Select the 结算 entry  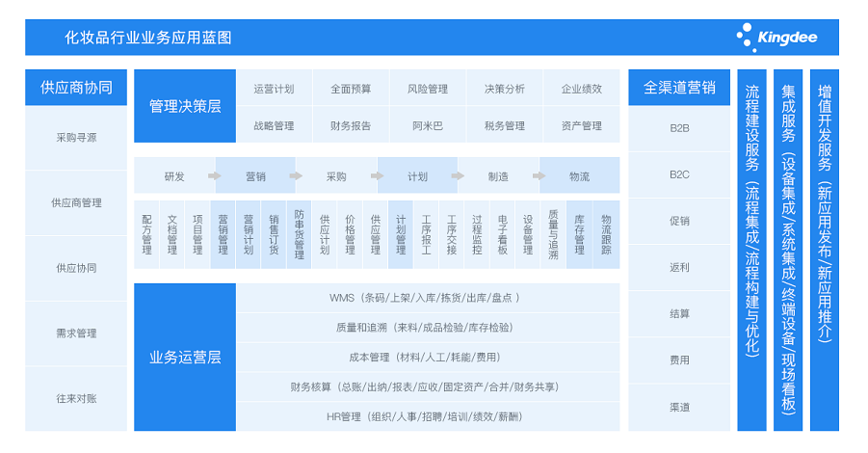point(679,314)
